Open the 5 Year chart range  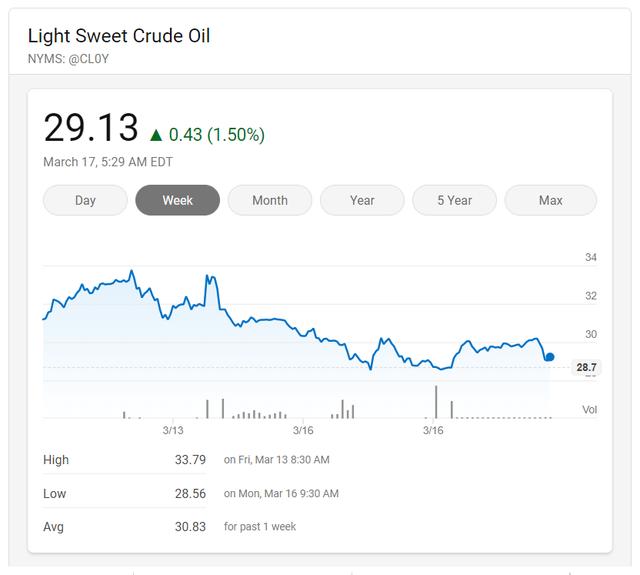[x=454, y=200]
